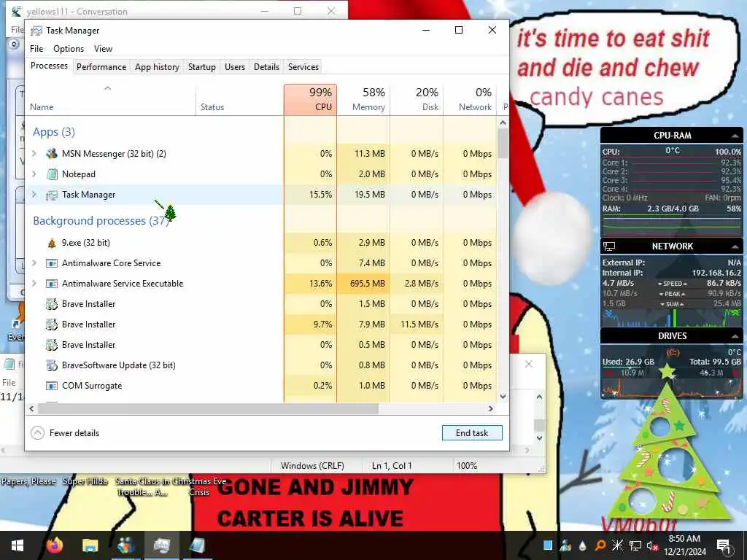Expand Antimalware Core Service entry

click(x=34, y=262)
